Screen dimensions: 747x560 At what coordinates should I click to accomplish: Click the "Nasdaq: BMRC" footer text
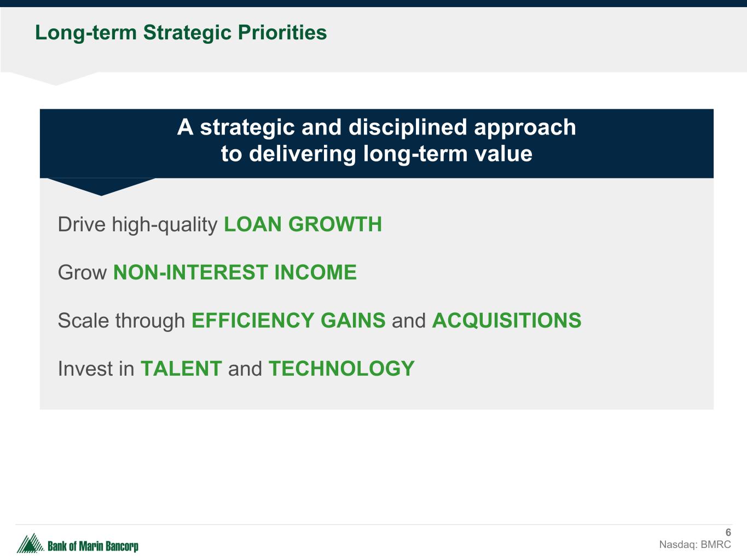point(694,545)
